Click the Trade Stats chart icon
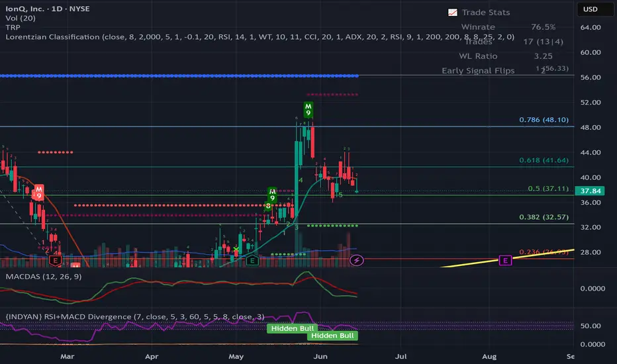The image size is (617, 364). [x=453, y=13]
